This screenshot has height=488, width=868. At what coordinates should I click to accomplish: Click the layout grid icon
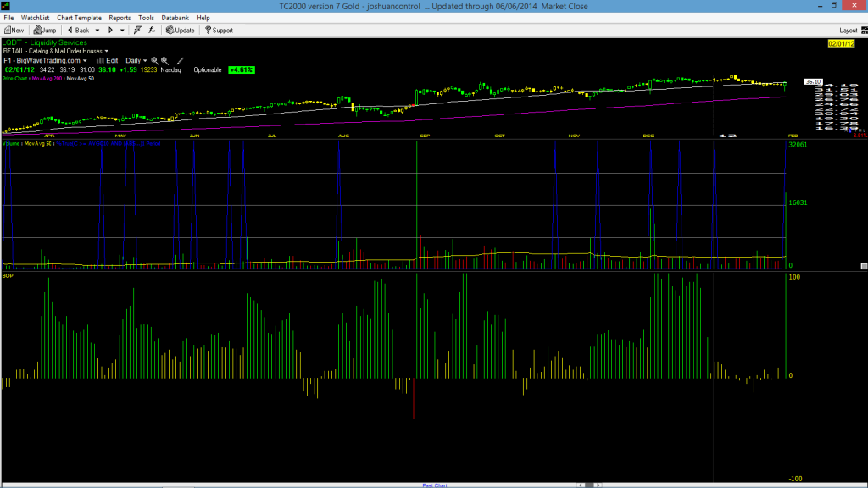click(864, 30)
